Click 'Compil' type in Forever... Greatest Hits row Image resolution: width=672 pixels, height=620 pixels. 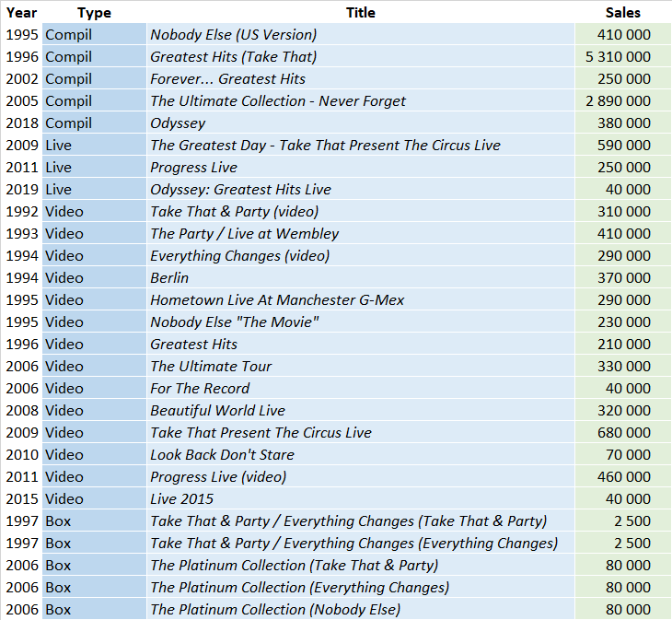[x=68, y=79]
